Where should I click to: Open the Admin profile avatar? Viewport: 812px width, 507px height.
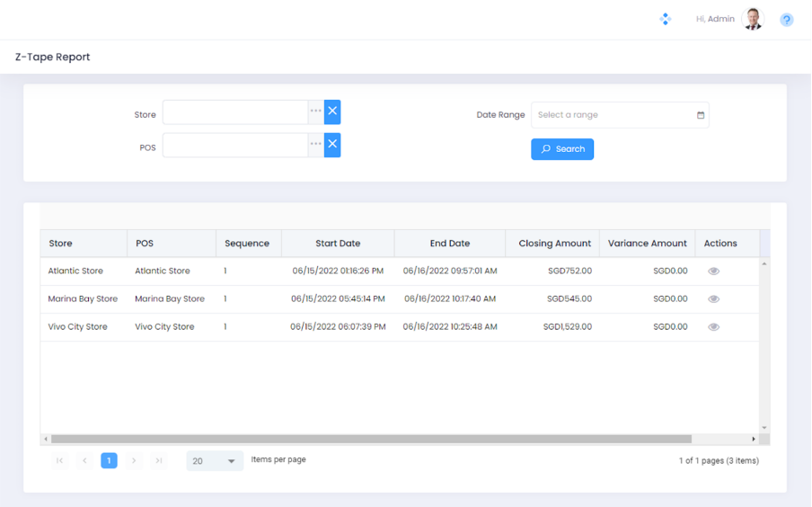[753, 19]
